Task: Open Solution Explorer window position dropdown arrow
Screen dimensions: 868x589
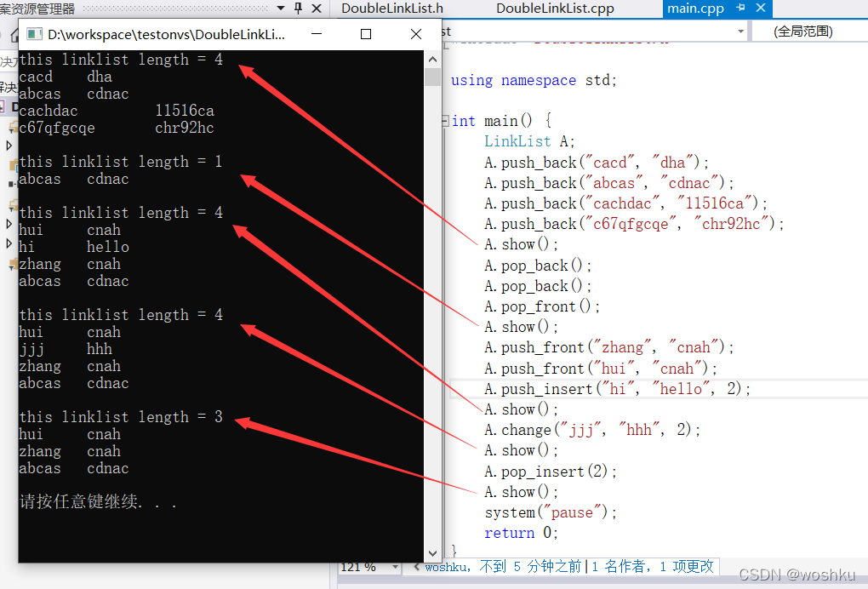Action: click(x=281, y=8)
